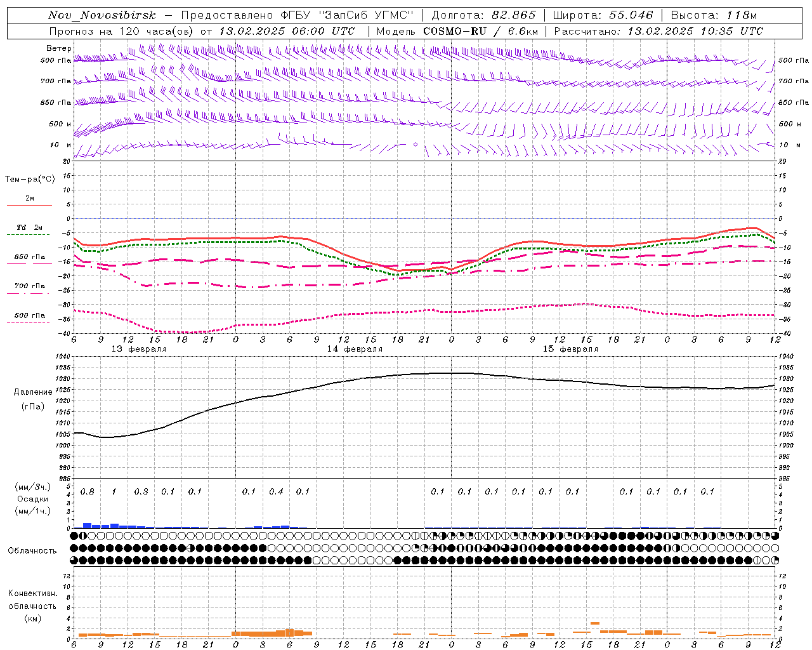Click the Широта: 55.046 value
812x650 pixels.
tap(603, 15)
